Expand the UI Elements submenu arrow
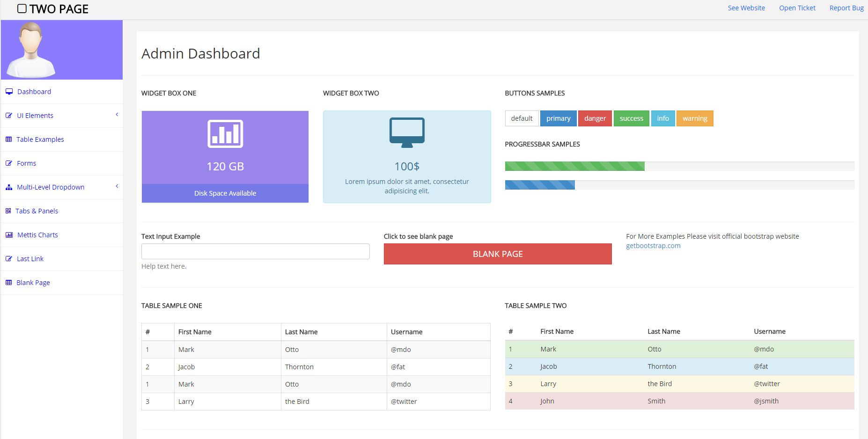Screen dimensions: 868x439 pyautogui.click(x=117, y=115)
